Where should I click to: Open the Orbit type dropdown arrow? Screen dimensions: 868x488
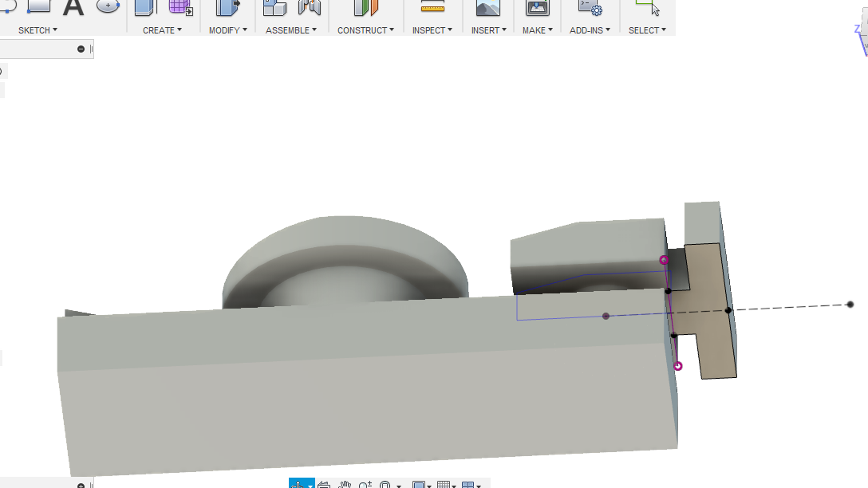coord(310,486)
